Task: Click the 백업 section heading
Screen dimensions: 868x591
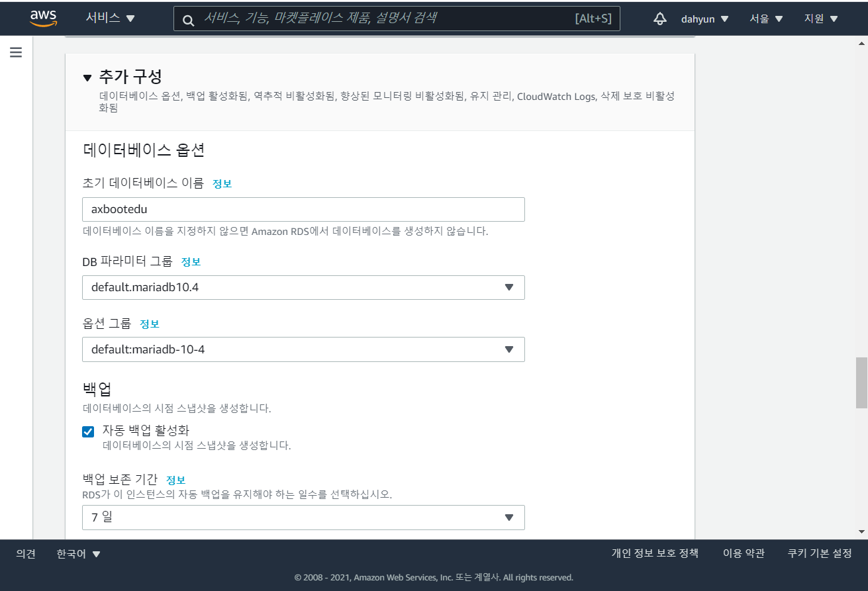Action: coord(97,389)
